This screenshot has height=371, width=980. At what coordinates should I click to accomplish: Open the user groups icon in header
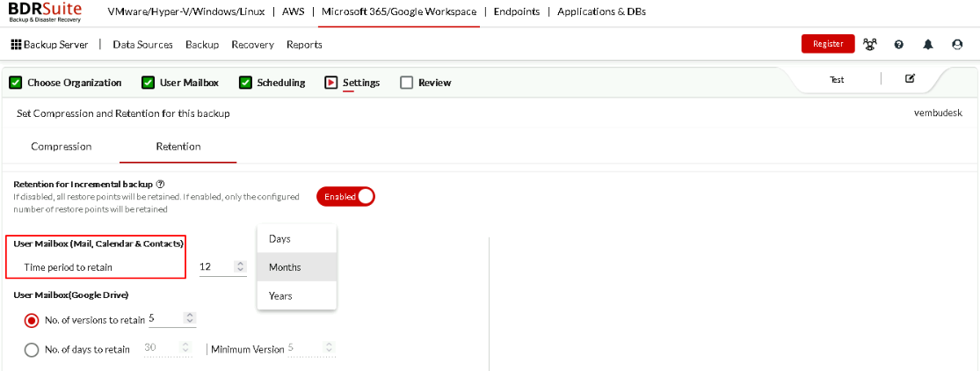click(x=869, y=44)
